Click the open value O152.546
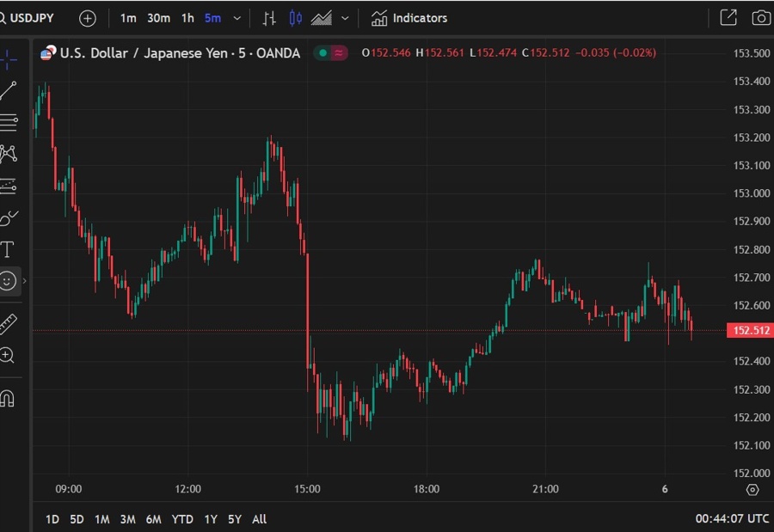774x532 pixels. (x=386, y=52)
